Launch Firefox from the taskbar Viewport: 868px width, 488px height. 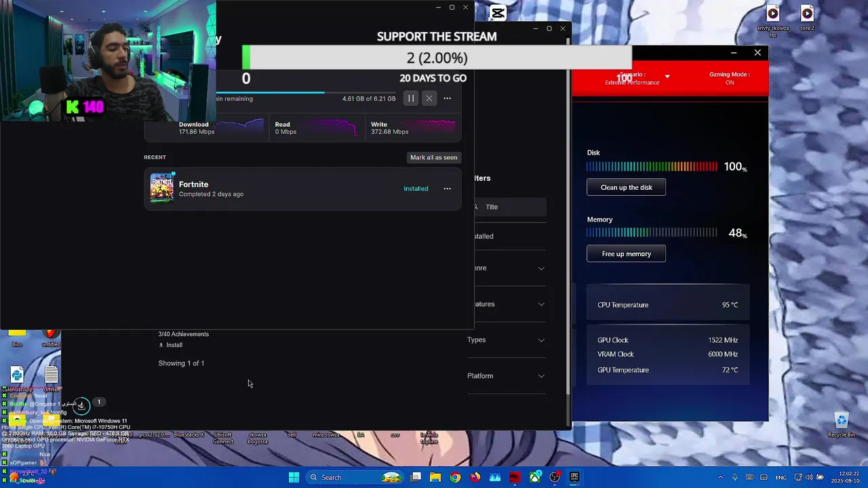[475, 477]
